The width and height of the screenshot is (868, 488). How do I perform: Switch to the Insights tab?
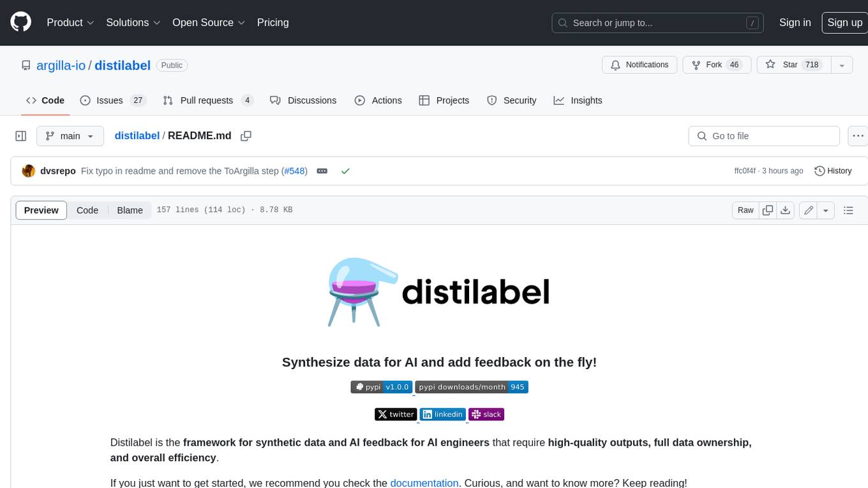click(578, 100)
